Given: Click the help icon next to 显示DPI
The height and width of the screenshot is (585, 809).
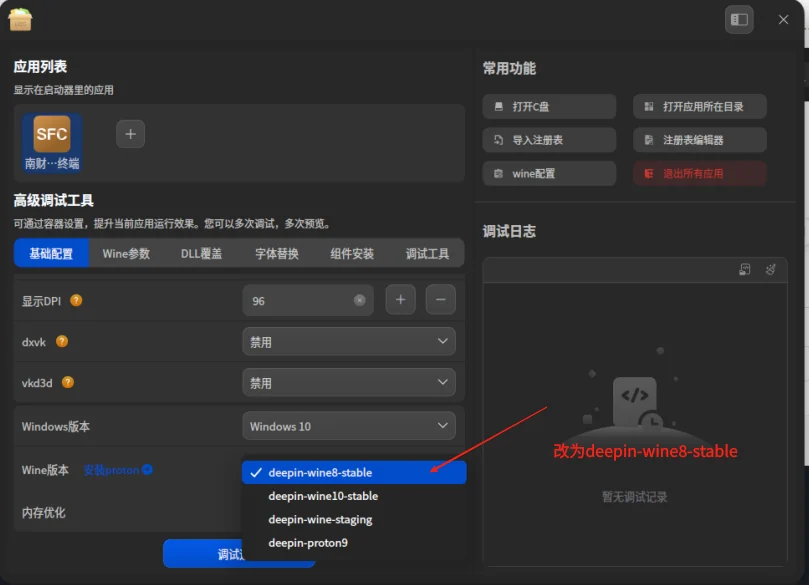Looking at the screenshot, I should coord(76,300).
